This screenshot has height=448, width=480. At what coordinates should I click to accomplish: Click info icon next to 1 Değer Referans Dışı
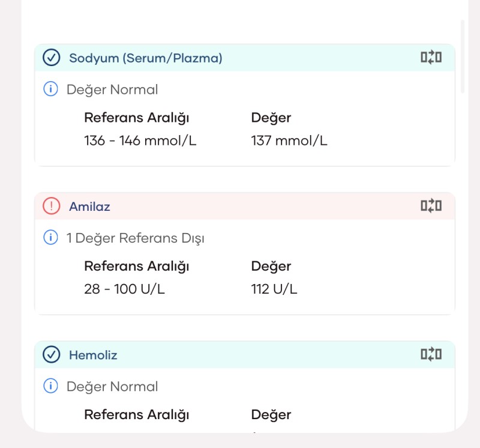pyautogui.click(x=51, y=237)
